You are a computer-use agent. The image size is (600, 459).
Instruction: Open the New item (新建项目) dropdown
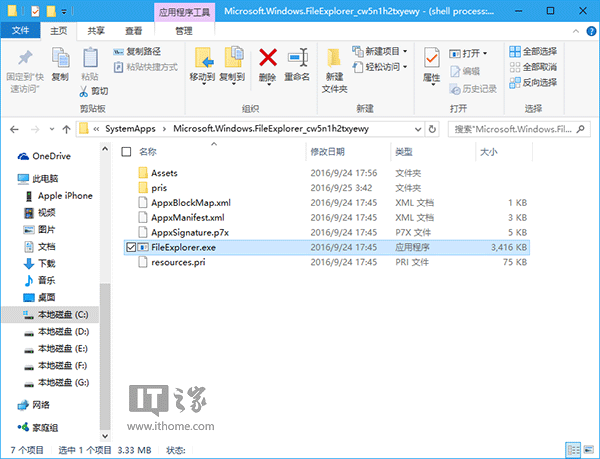click(x=380, y=51)
